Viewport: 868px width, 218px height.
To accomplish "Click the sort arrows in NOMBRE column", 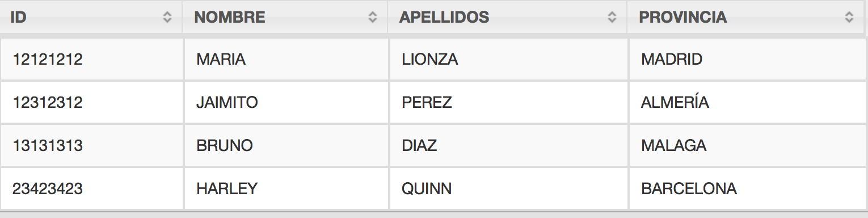I will point(373,17).
